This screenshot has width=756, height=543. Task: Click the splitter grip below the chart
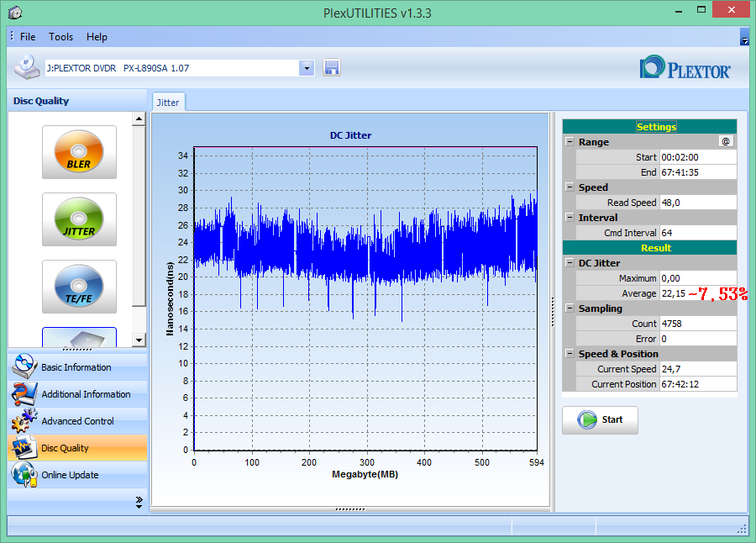[350, 509]
